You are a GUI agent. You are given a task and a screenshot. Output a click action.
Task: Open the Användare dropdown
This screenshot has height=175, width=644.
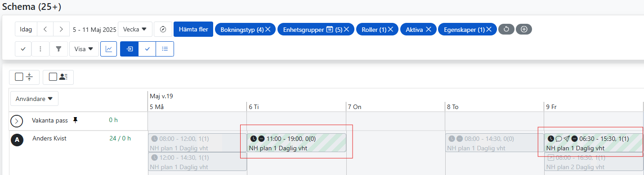34,99
